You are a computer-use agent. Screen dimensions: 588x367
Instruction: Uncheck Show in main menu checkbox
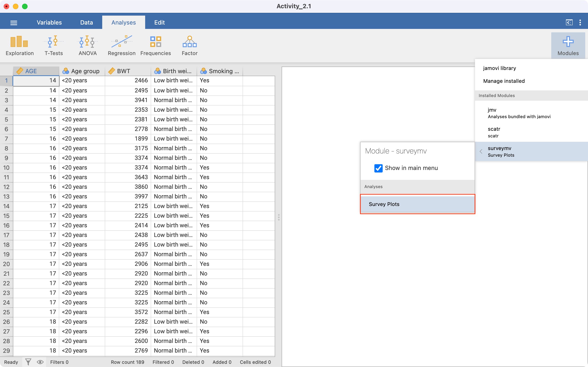tap(378, 168)
